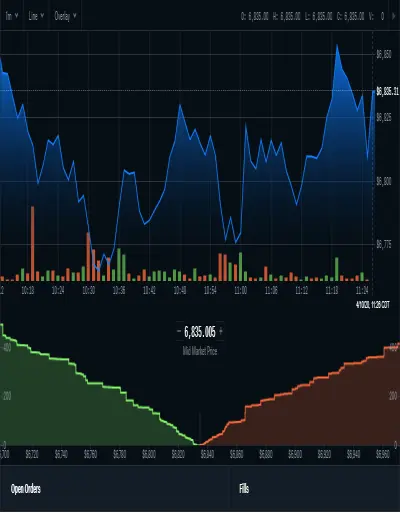
Task: Click the $6,835.11 current price label
Action: tap(387, 91)
